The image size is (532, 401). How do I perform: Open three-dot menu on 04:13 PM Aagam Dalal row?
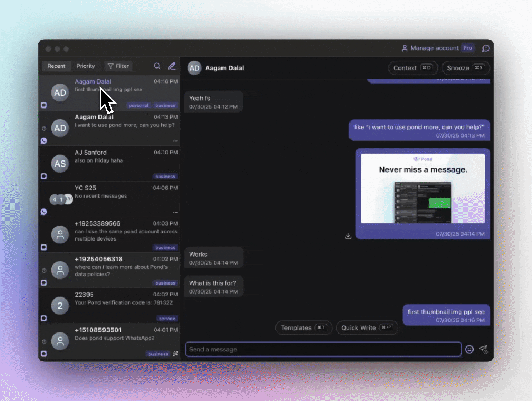click(x=175, y=141)
